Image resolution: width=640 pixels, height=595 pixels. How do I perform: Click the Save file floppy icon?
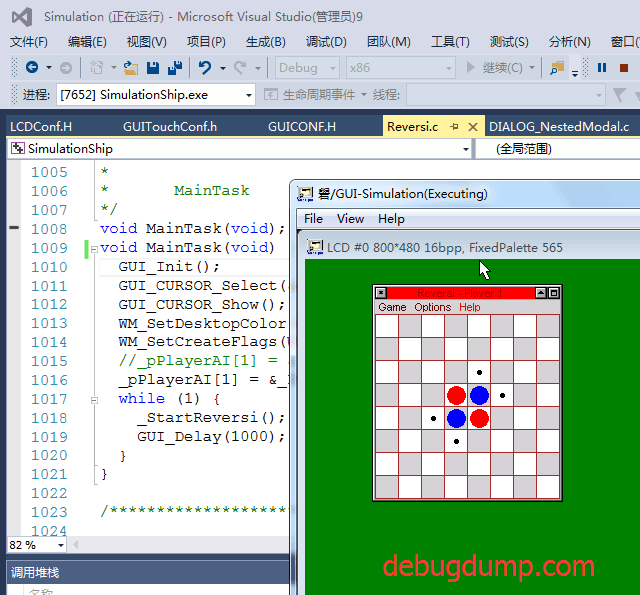point(153,68)
